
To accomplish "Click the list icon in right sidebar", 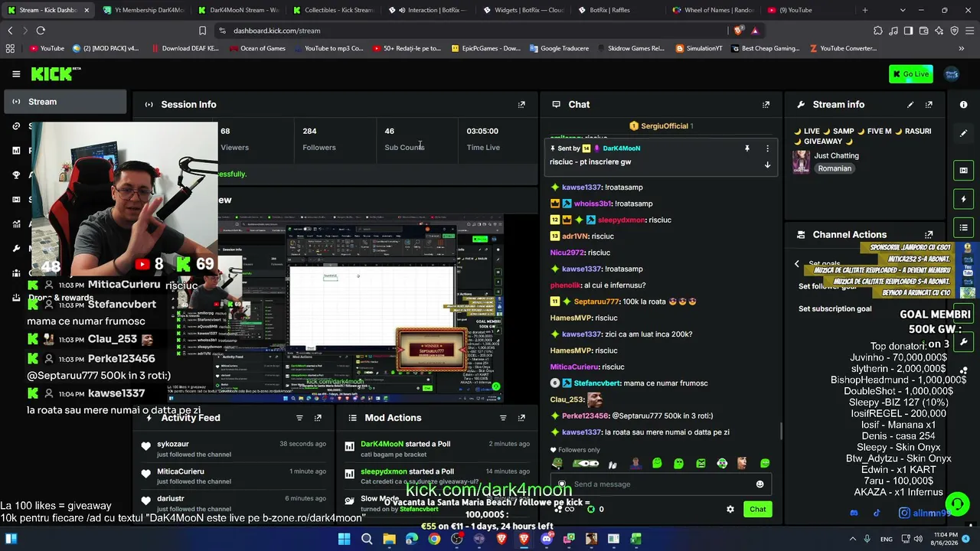I will [x=963, y=228].
